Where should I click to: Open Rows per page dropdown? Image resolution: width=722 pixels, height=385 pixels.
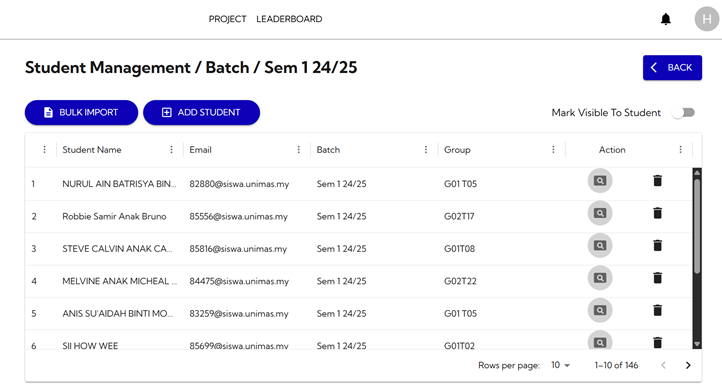(x=560, y=365)
